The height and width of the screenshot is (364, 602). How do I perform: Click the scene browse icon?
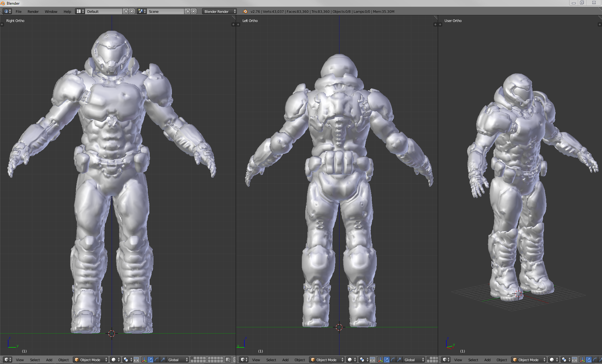click(142, 11)
